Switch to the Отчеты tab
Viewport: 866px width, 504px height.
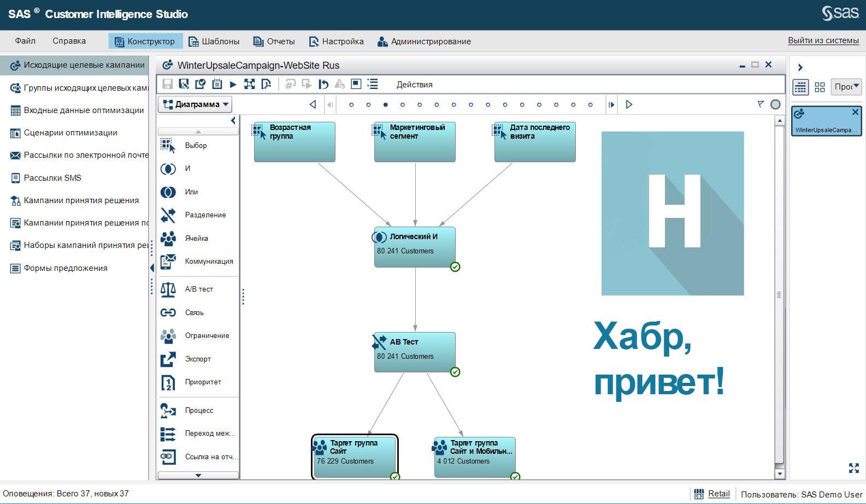coord(274,41)
